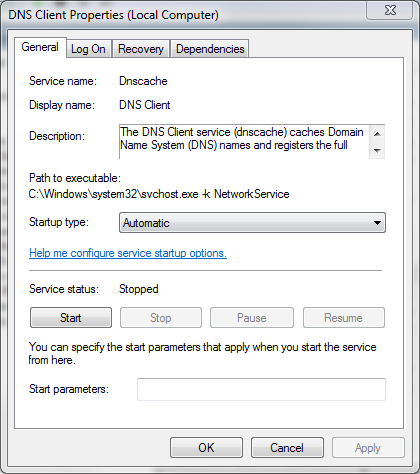Click inside the Description text box
The image size is (420, 474).
[244, 142]
